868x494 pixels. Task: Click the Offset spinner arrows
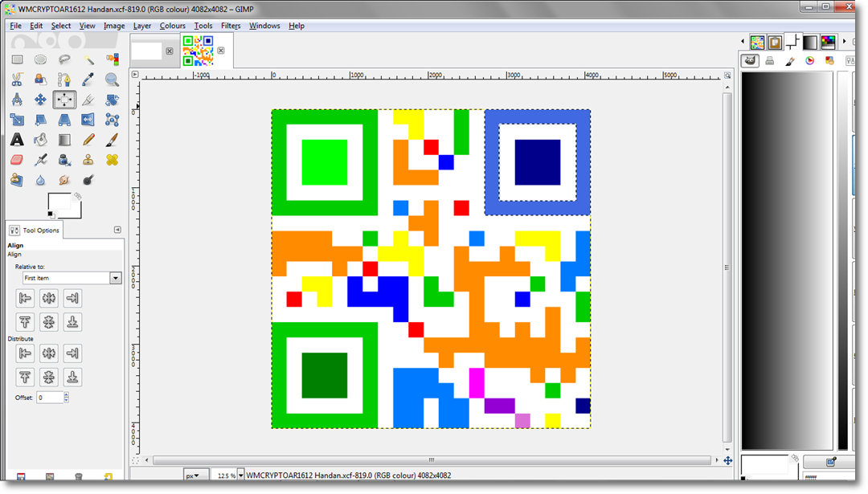(67, 397)
